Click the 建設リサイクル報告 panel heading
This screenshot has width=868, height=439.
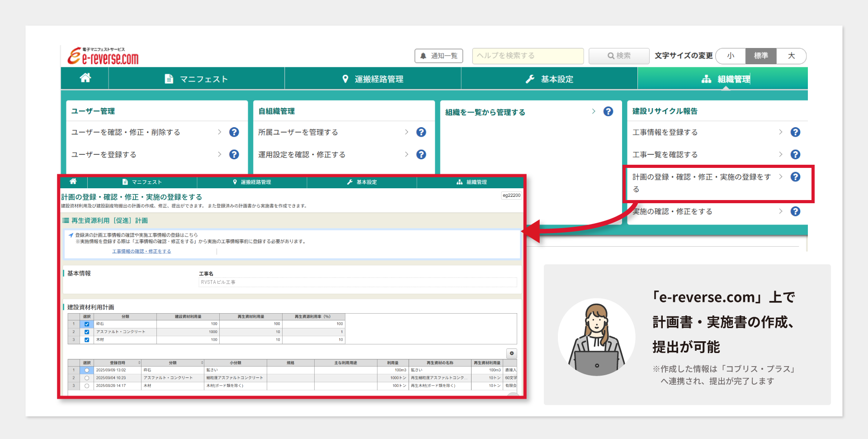(665, 111)
